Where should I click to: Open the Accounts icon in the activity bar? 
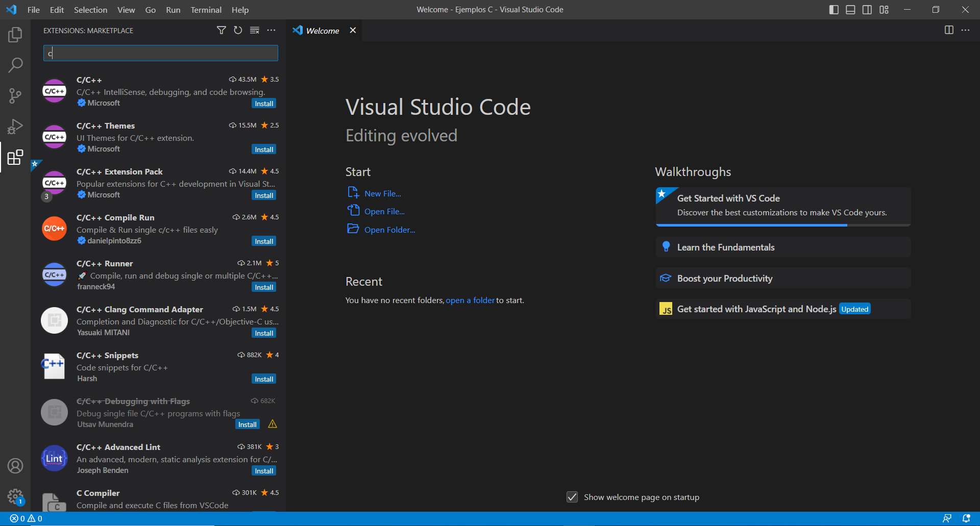15,466
